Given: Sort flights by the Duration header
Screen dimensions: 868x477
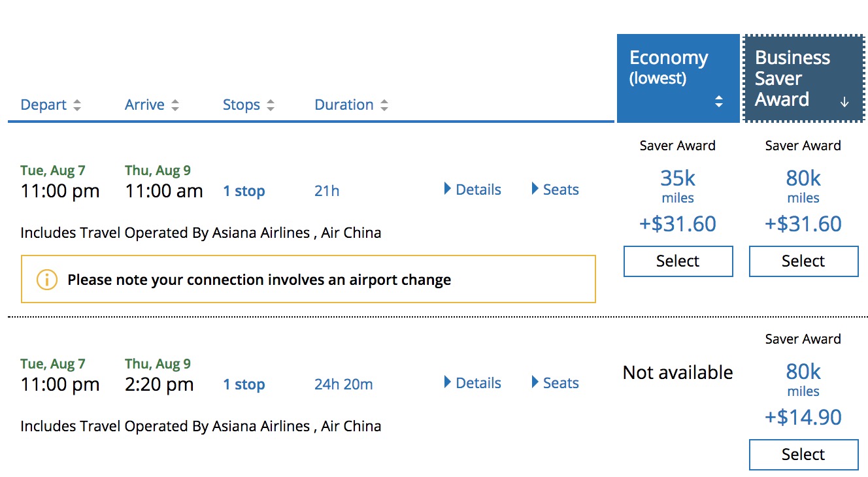Looking at the screenshot, I should (344, 105).
